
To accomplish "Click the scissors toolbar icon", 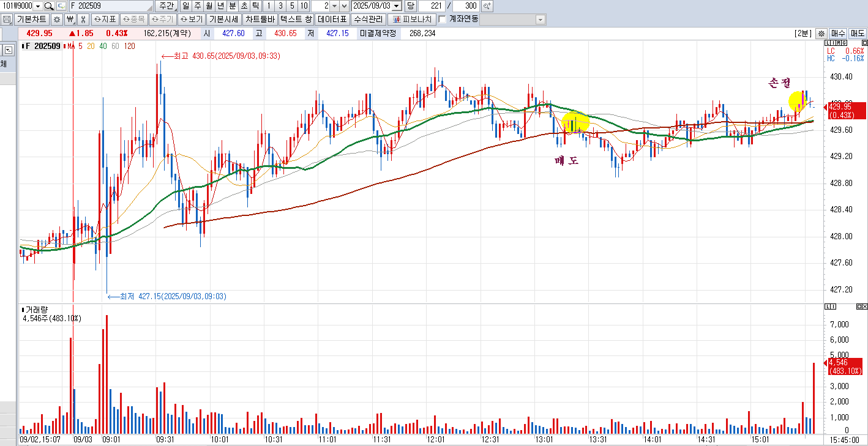I will coord(83,19).
